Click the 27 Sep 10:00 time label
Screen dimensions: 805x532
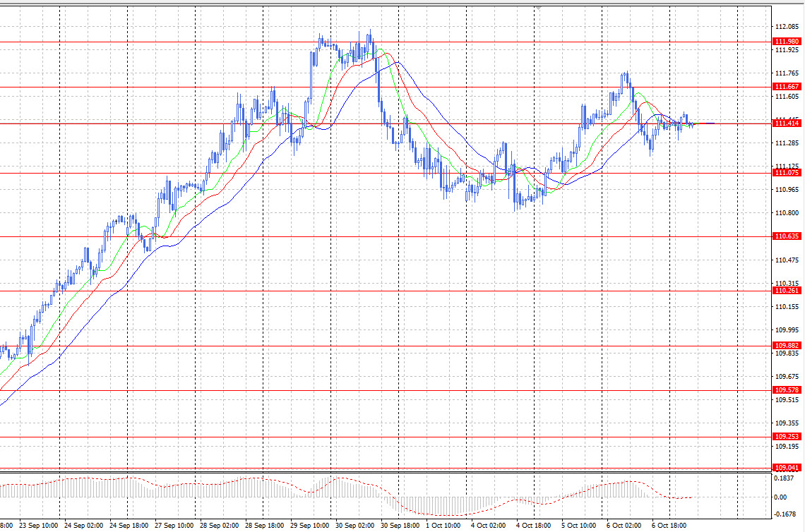coord(174,526)
